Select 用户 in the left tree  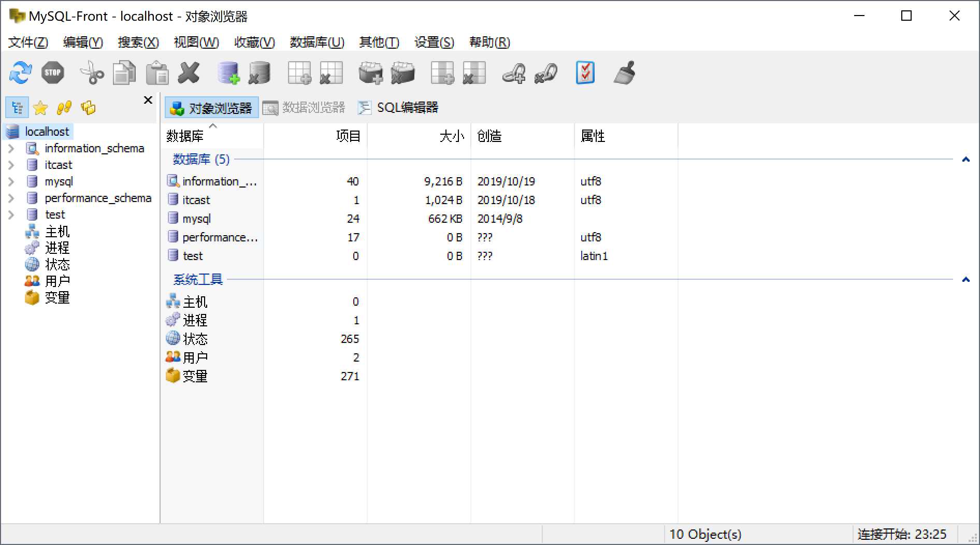tap(57, 281)
